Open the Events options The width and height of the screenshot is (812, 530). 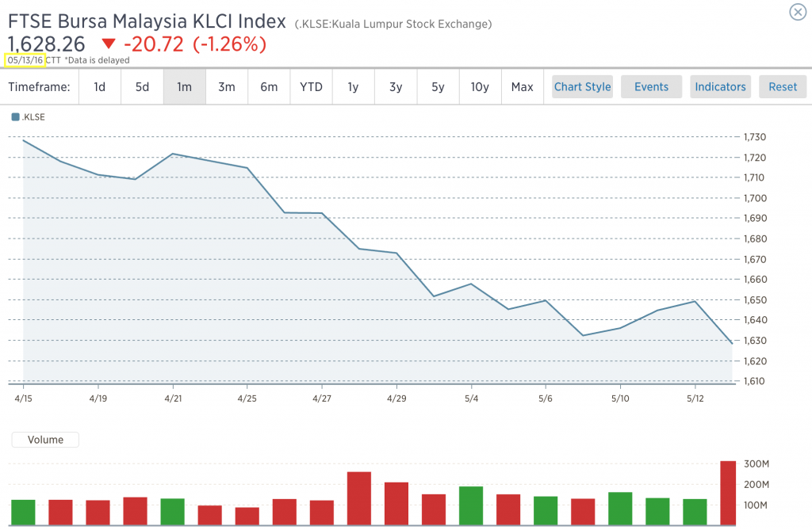(651, 87)
